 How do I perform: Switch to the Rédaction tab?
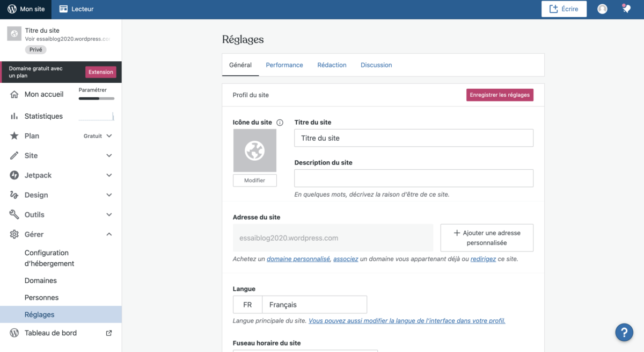332,65
